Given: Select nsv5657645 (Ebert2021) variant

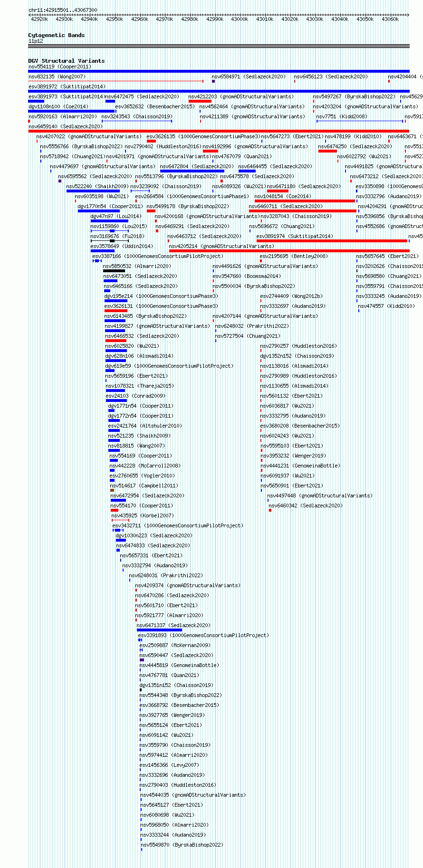Looking at the screenshot, I should pyautogui.click(x=387, y=257).
